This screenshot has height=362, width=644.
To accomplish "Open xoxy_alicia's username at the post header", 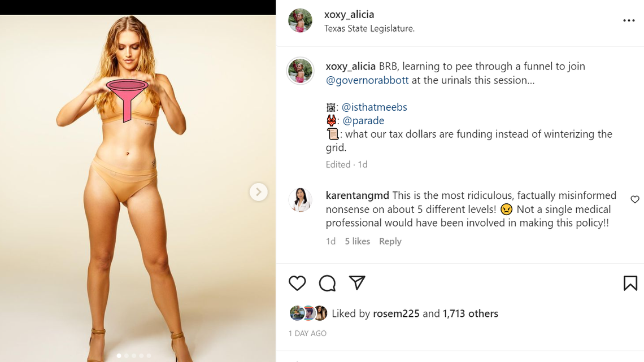I will click(348, 14).
